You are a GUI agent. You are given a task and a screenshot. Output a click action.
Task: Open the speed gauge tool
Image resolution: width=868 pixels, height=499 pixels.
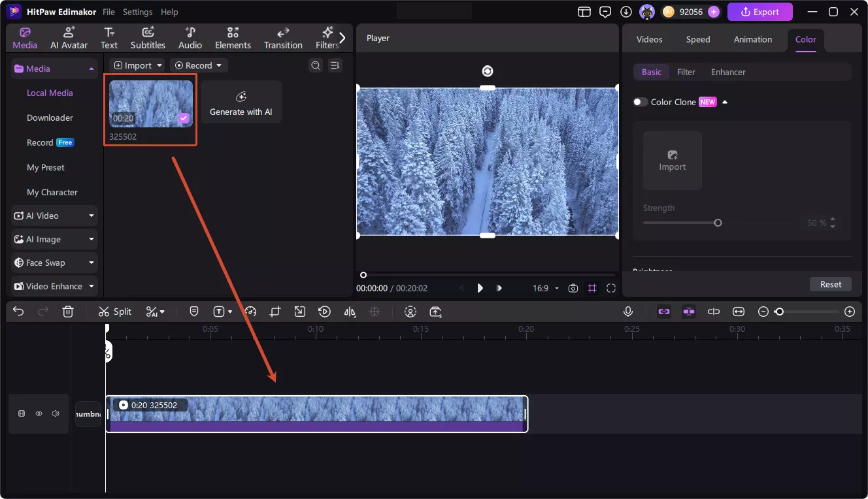coord(250,312)
